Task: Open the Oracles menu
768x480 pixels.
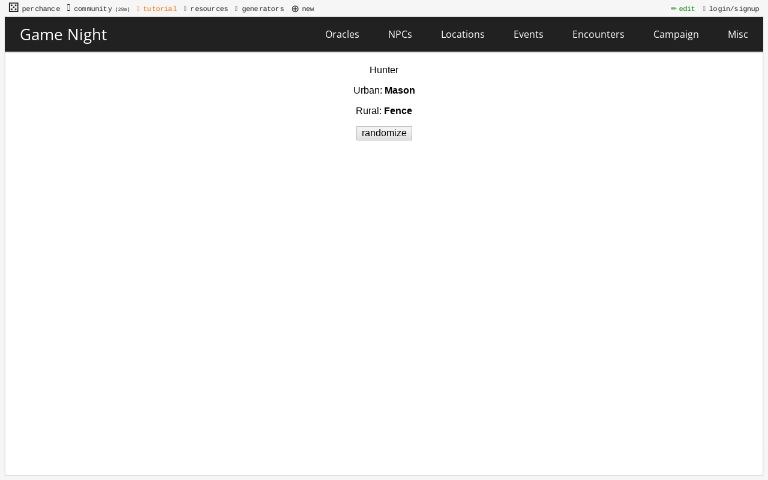Action: [x=342, y=34]
